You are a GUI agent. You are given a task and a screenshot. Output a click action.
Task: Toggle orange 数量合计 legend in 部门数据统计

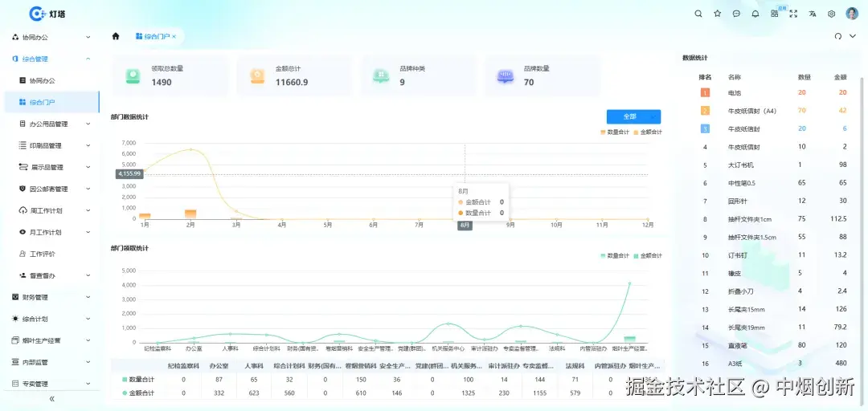click(x=615, y=132)
